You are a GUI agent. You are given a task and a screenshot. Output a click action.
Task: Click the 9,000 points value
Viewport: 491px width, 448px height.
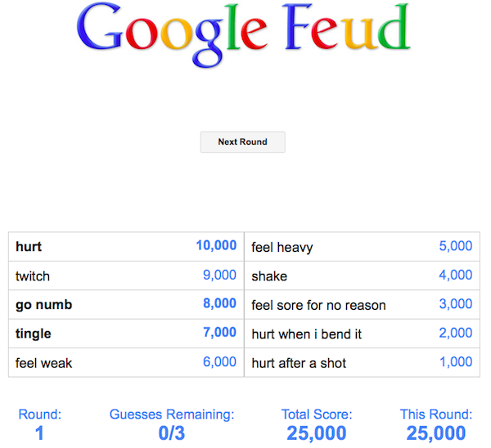pyautogui.click(x=219, y=275)
